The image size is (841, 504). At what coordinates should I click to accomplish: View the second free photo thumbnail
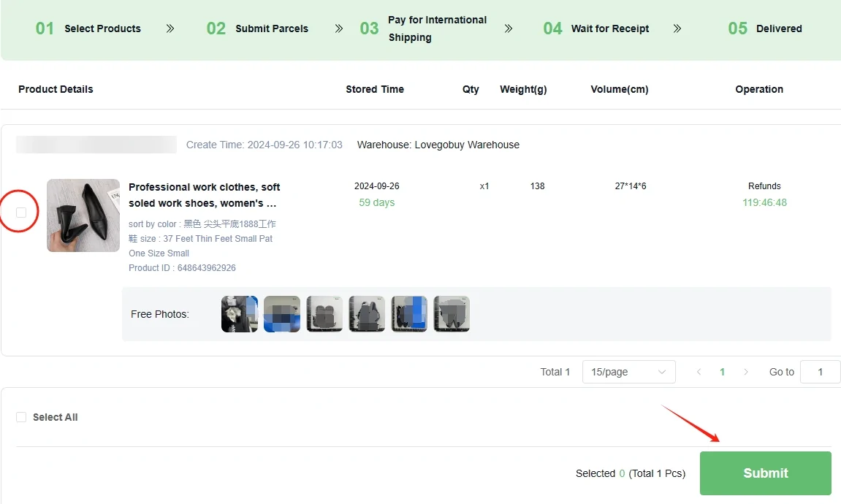(x=281, y=314)
